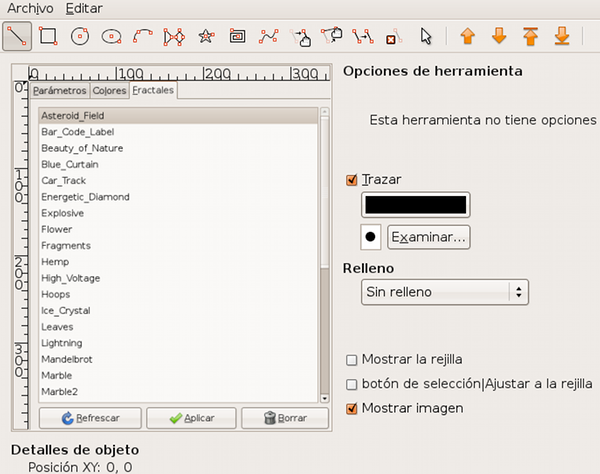Switch to the Parámetros tab
Viewport: 600px width, 474px height.
pyautogui.click(x=60, y=91)
